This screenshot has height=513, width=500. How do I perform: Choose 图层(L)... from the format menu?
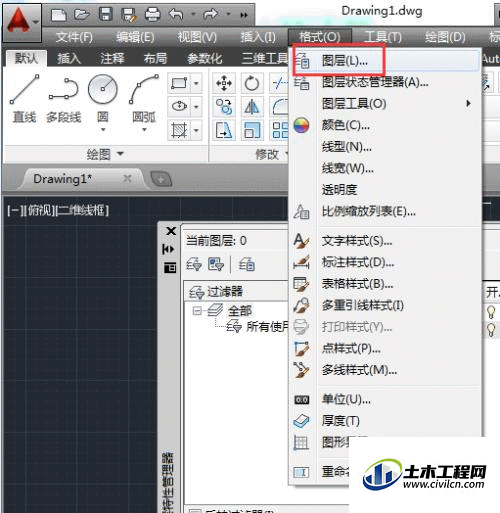pos(385,61)
